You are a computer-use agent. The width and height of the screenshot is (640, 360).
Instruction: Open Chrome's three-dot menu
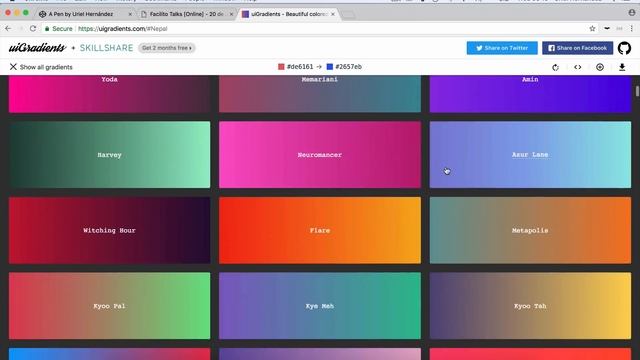pos(631,29)
